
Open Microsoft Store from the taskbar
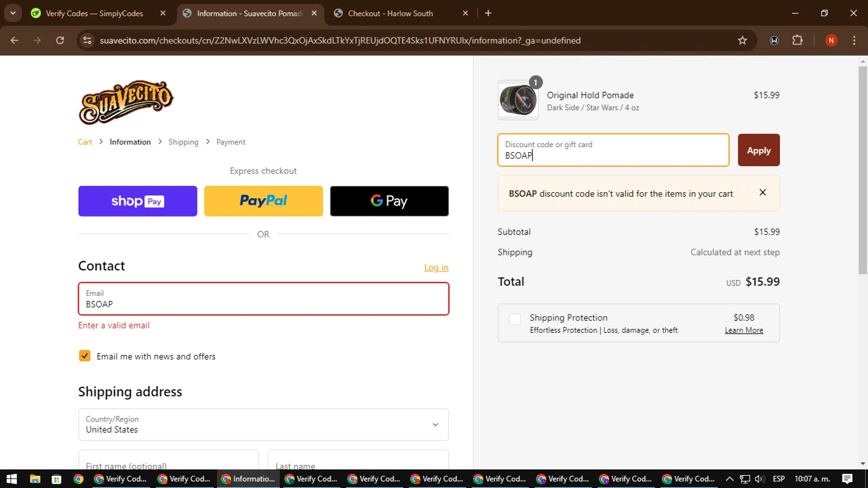[56, 479]
